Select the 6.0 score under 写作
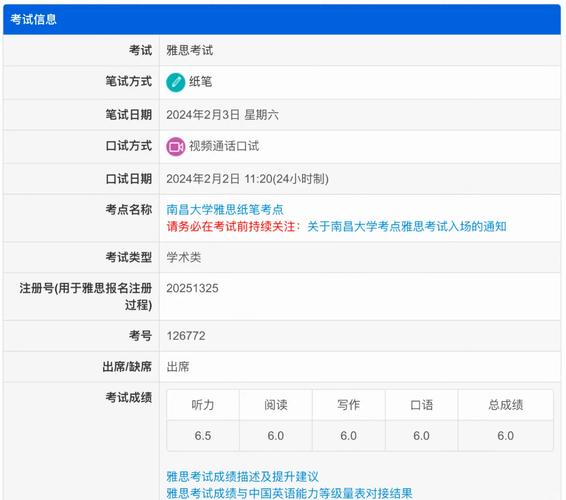Screen dimensions: 566x500 (349, 436)
